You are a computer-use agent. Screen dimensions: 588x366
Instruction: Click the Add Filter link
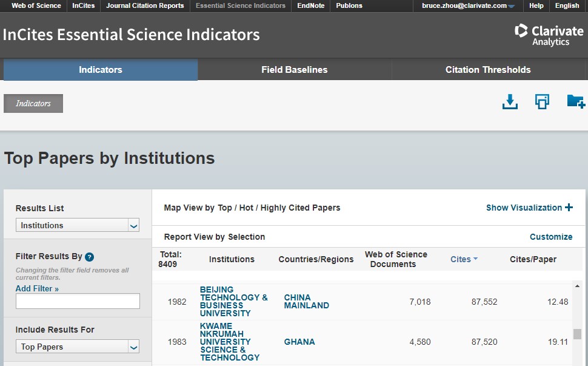tap(37, 289)
